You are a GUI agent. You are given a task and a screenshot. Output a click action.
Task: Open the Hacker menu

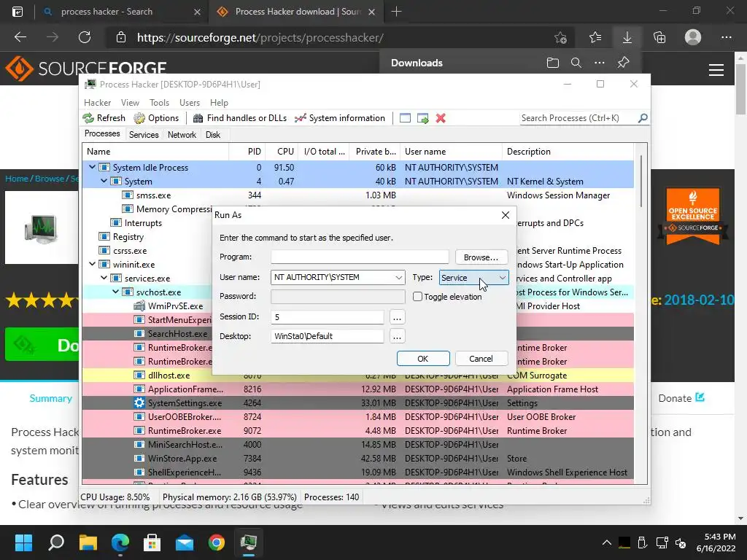(x=97, y=102)
